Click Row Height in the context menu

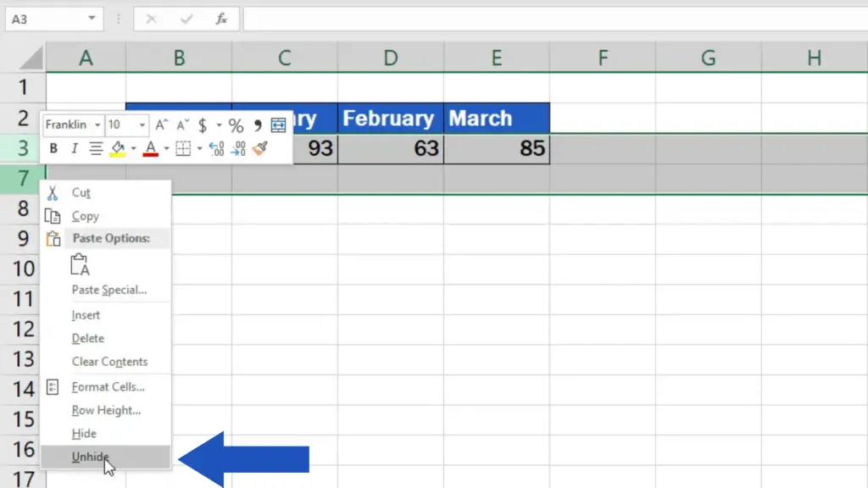[105, 410]
